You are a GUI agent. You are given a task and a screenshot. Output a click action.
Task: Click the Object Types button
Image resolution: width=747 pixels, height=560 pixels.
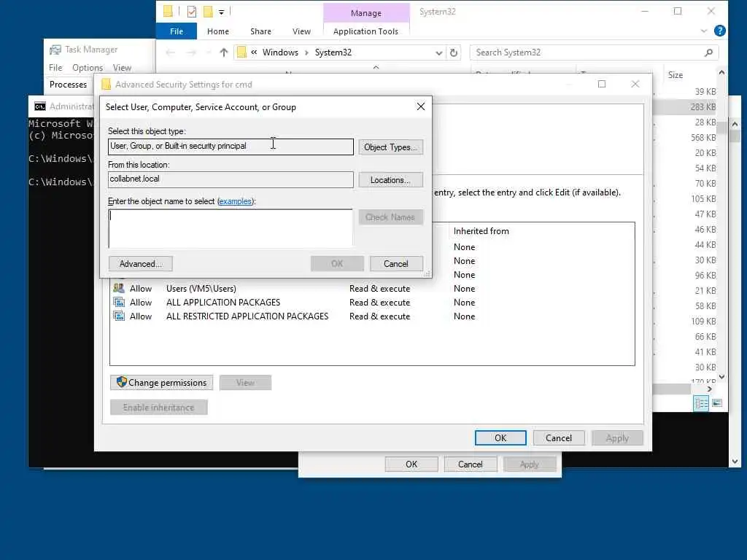tap(390, 147)
